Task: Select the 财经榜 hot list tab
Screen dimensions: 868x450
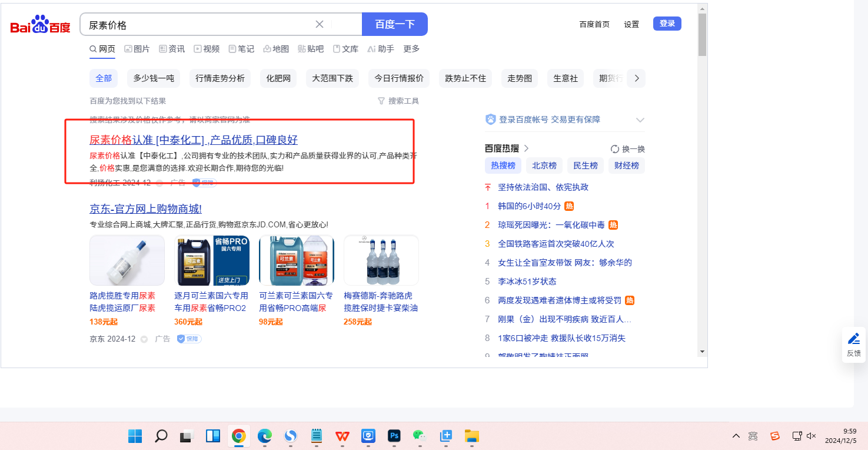Action: [626, 166]
